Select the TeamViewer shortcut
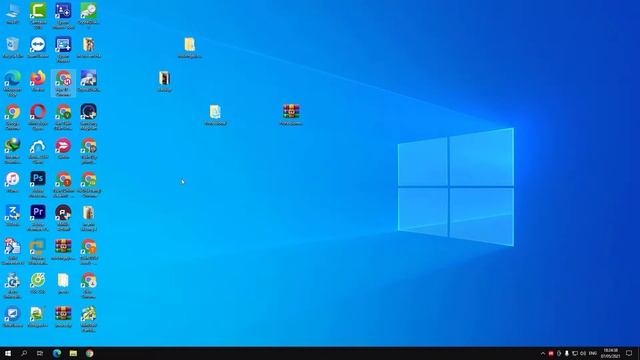Viewport: 640px width, 360px height. point(38,47)
